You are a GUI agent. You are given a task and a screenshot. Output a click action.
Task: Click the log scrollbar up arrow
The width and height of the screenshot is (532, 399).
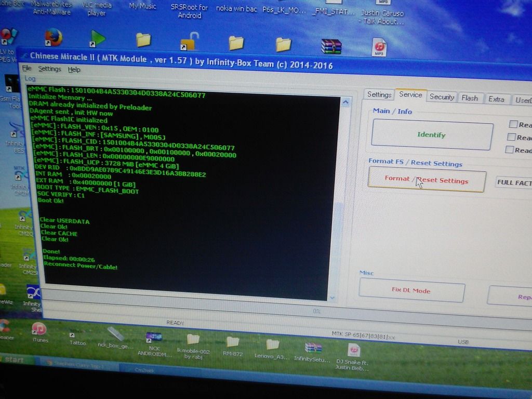(345, 102)
